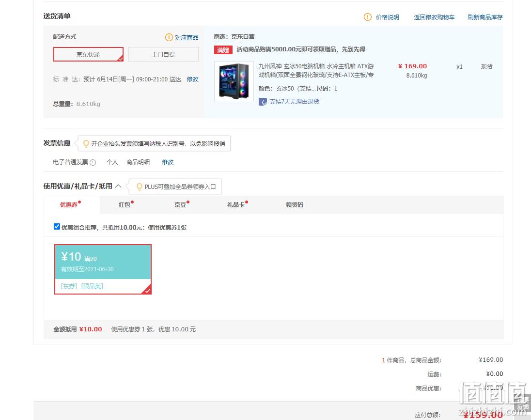531x420 pixels.
Task: Click 支持7天无理由退货 link
Action: pyautogui.click(x=294, y=102)
